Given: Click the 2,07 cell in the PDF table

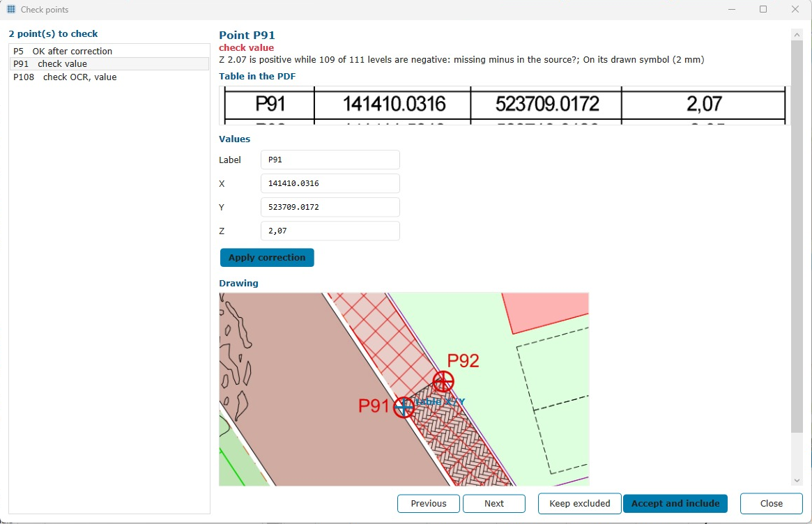Looking at the screenshot, I should (x=704, y=104).
